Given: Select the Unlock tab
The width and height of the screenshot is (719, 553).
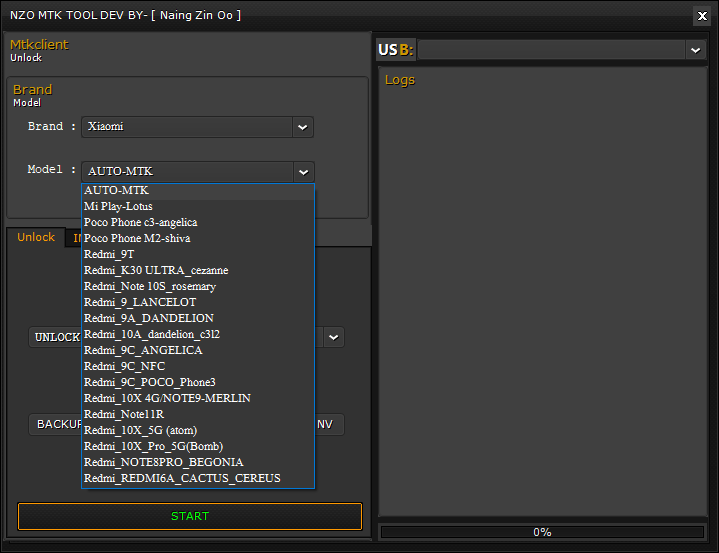Looking at the screenshot, I should click(36, 237).
